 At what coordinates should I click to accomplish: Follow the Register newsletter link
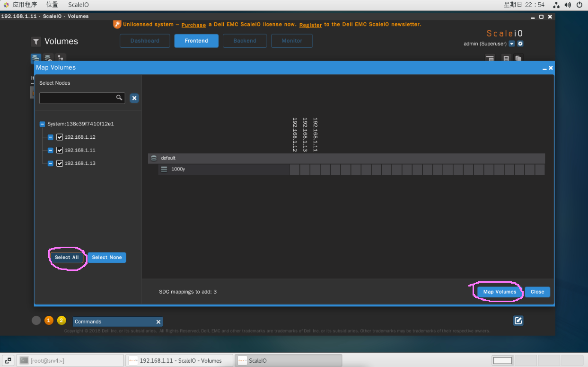310,25
